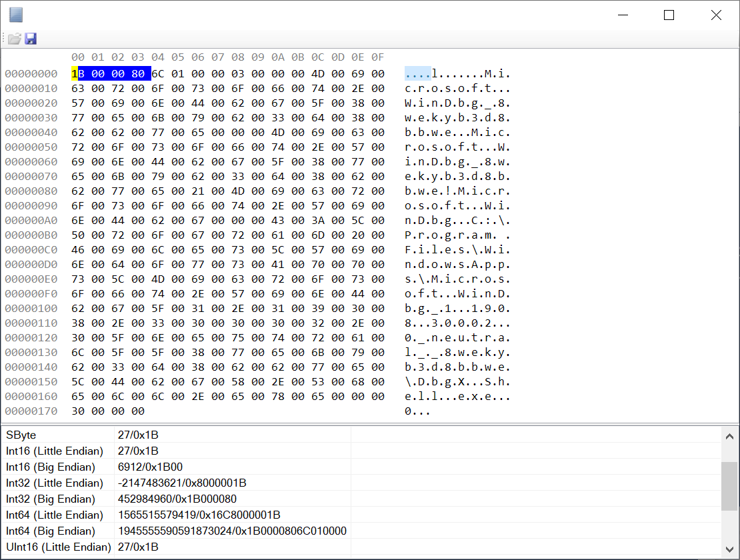Click the data inspector scroll up arrow
The height and width of the screenshot is (560, 740).
729,437
